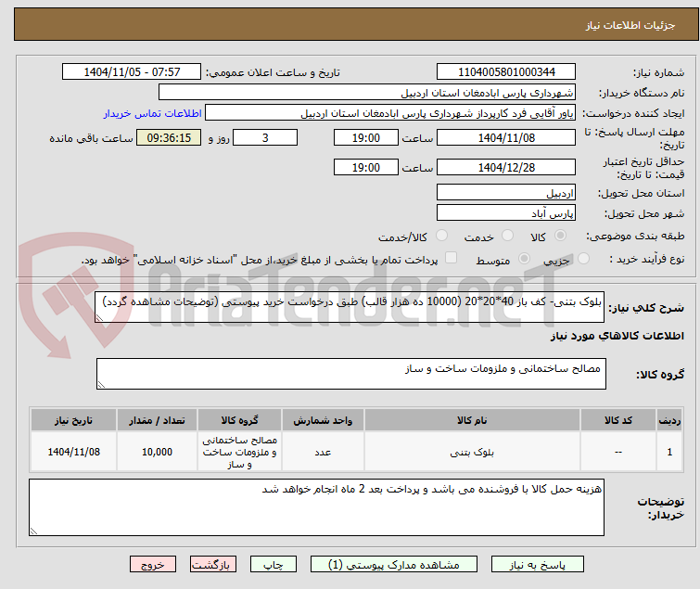Screen dimensions: 700x589
Task: Open 'اطلاعات تماس خریدار' link
Action: 152,113
